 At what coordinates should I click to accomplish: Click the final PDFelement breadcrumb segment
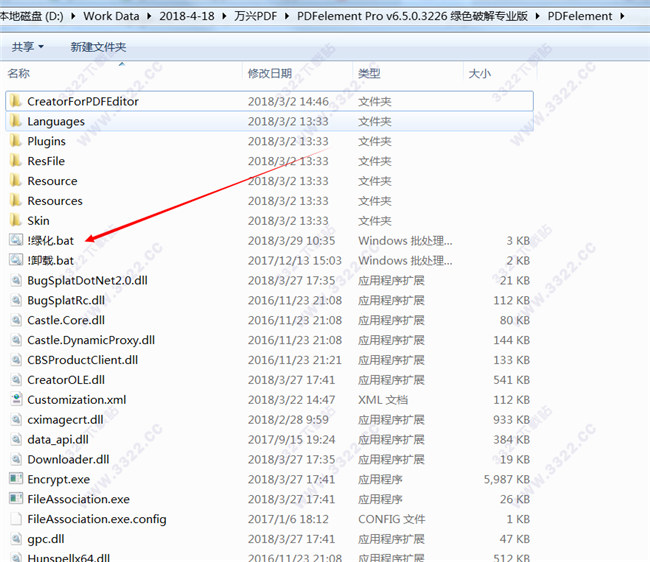click(x=580, y=16)
